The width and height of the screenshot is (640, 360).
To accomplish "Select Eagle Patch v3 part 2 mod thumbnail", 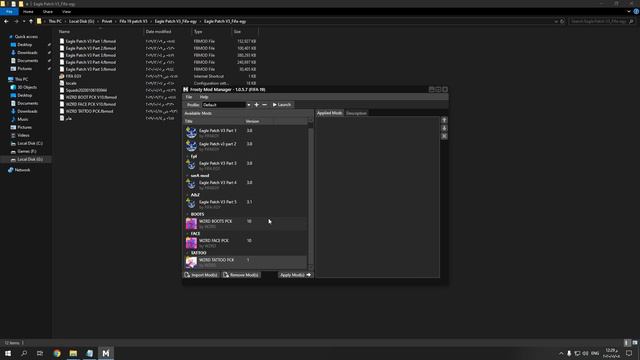I will coord(191,146).
